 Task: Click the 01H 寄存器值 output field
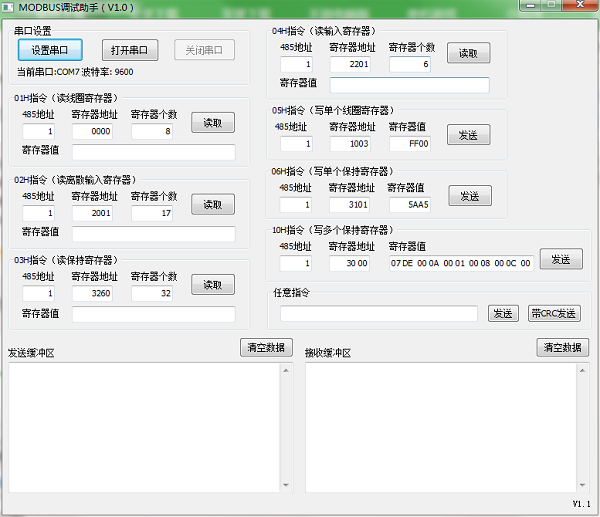pos(154,152)
